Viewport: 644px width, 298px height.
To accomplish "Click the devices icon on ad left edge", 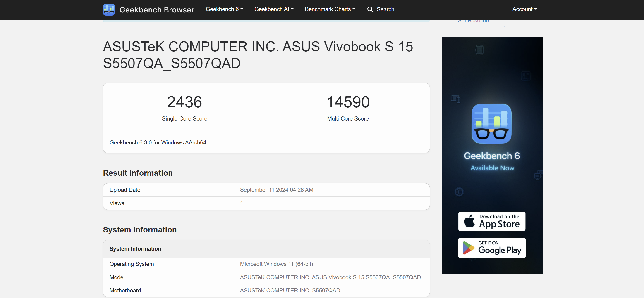I will point(455,99).
